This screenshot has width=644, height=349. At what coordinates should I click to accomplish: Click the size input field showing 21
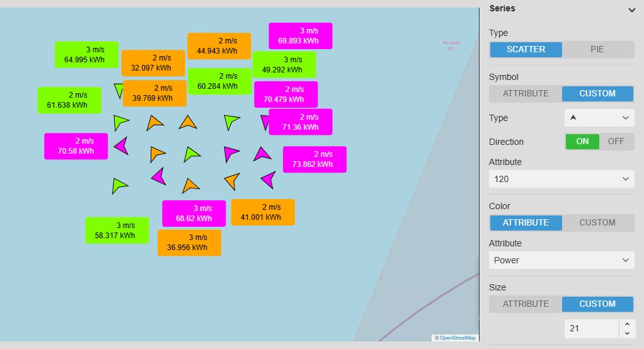click(592, 328)
